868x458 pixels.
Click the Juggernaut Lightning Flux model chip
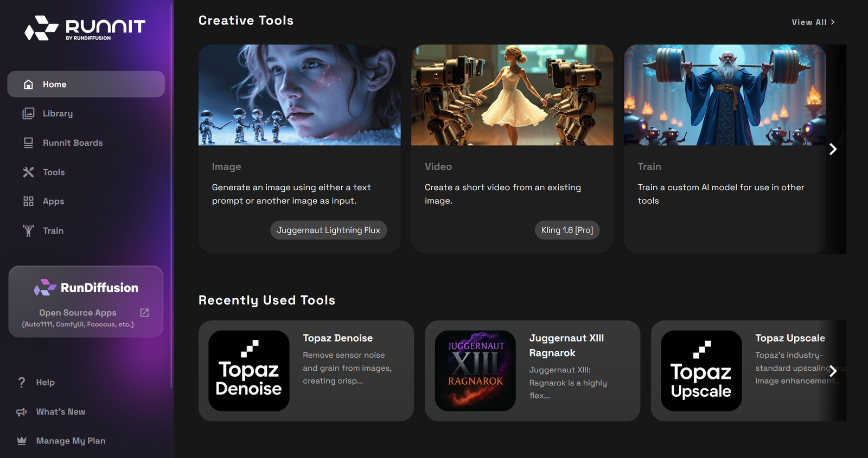(329, 230)
